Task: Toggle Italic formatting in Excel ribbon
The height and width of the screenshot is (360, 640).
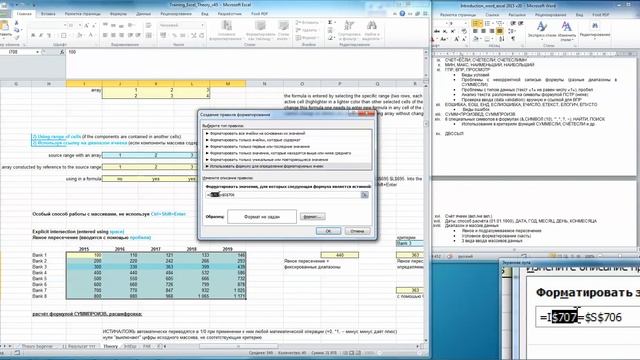Action: (41, 36)
